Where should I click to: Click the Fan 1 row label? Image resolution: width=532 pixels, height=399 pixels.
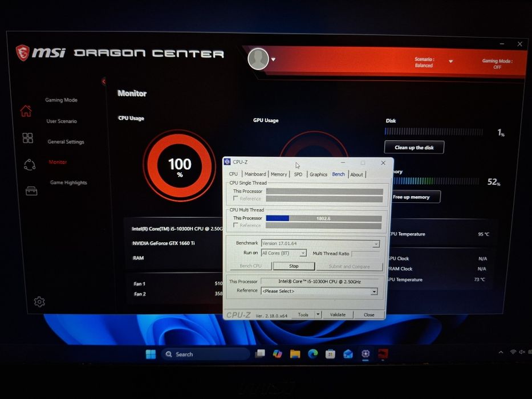click(x=140, y=284)
